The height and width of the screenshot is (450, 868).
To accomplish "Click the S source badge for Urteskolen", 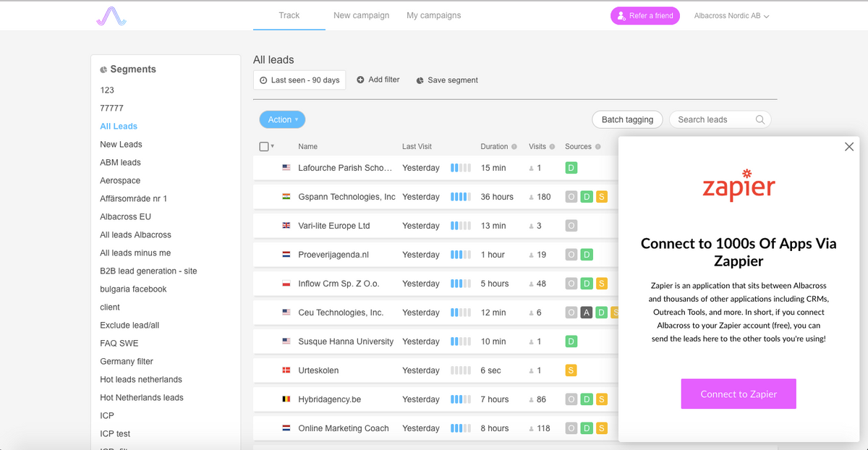I will [x=571, y=370].
